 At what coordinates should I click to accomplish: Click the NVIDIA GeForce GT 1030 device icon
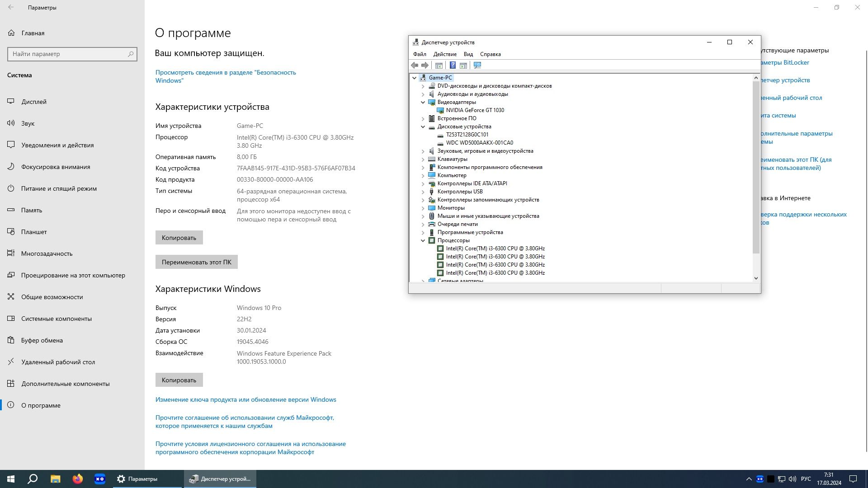coord(440,110)
